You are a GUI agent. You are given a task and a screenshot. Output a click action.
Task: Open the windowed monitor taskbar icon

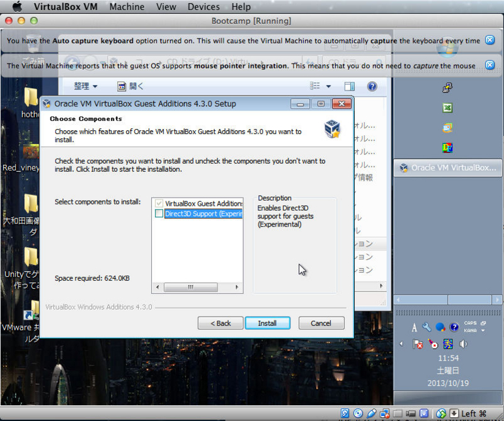[x=447, y=128]
